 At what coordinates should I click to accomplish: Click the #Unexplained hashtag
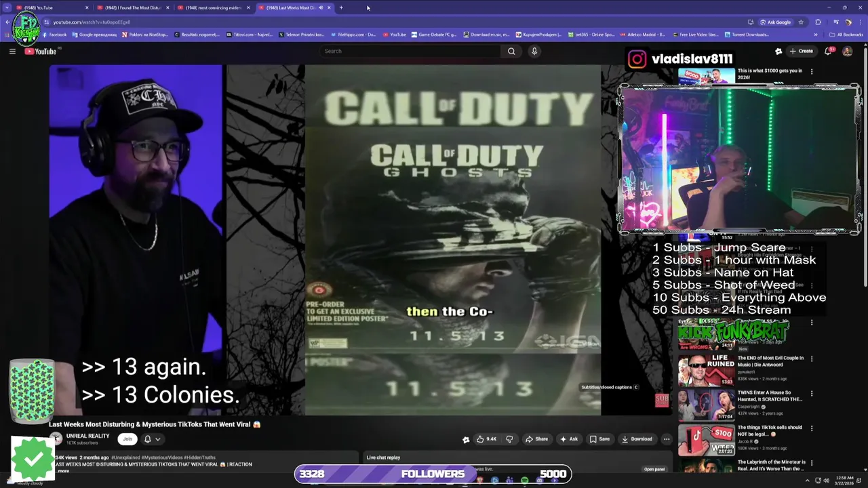[126, 457]
